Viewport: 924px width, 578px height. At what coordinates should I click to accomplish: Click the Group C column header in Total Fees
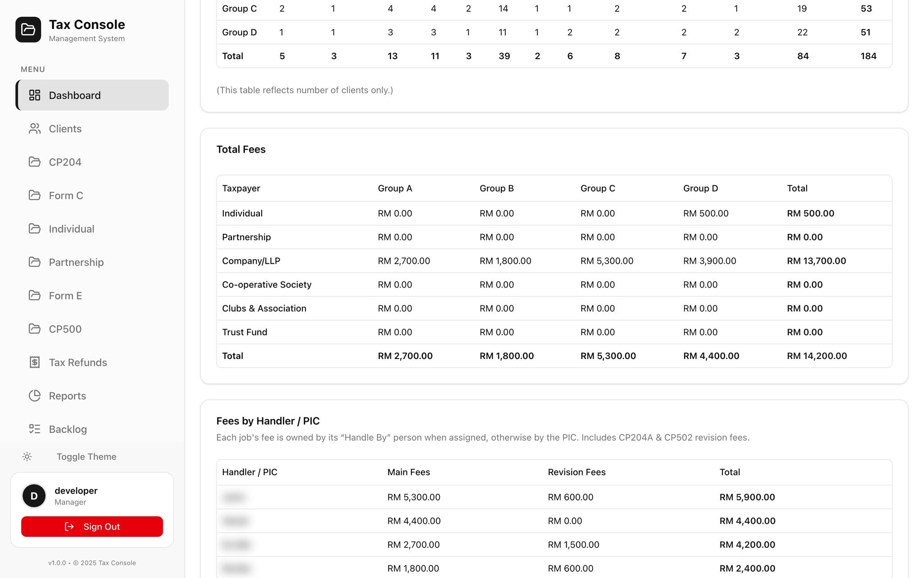click(x=598, y=188)
